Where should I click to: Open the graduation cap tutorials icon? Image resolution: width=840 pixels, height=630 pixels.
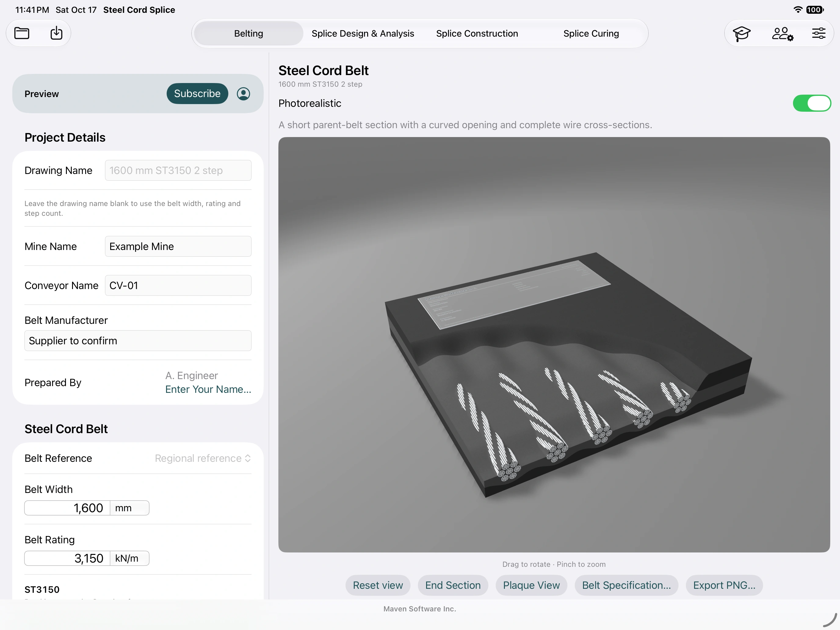tap(741, 33)
